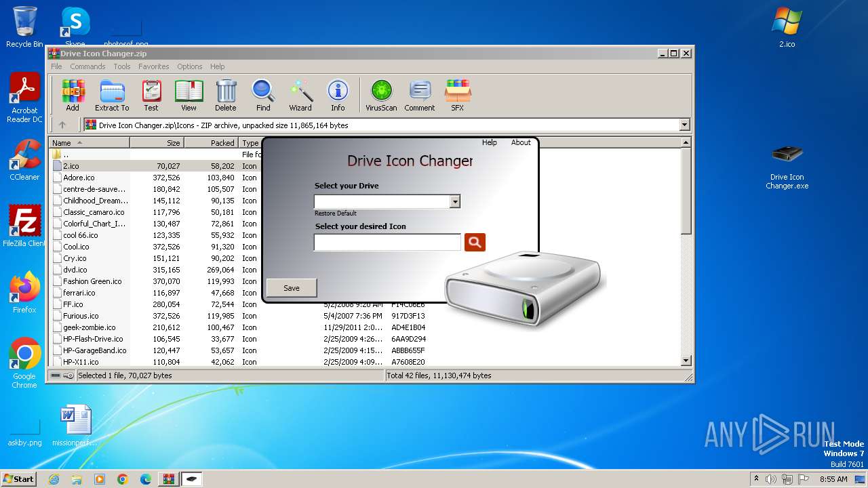Image resolution: width=868 pixels, height=488 pixels.
Task: Click the volume icon in system tray
Action: click(x=771, y=479)
